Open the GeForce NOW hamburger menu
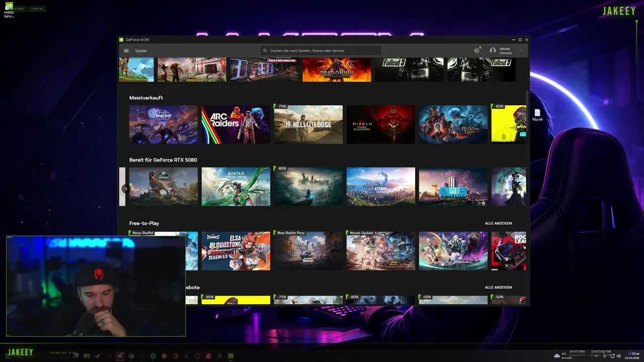The width and height of the screenshot is (644, 362). click(126, 51)
